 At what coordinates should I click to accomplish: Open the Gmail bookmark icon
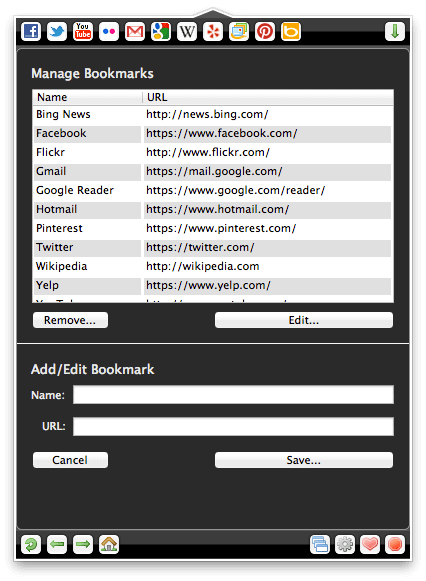pos(135,31)
